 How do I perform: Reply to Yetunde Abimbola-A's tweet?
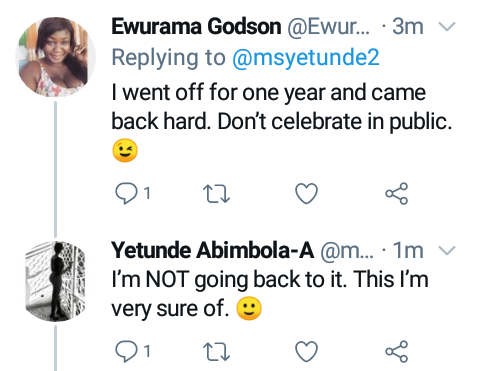(126, 351)
